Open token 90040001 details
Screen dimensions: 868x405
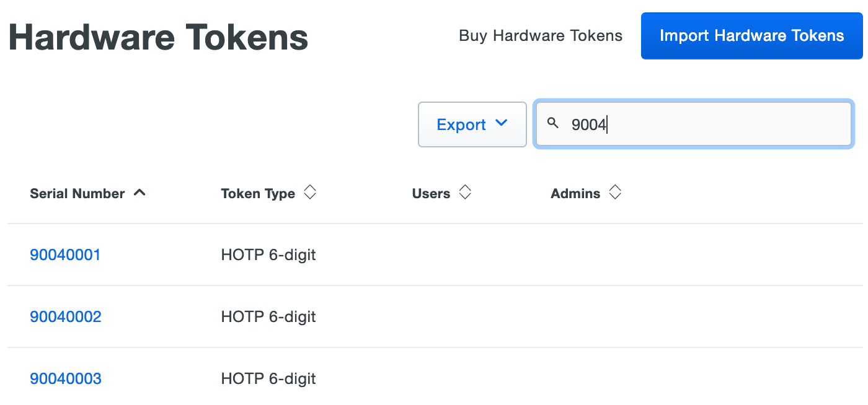coord(65,255)
